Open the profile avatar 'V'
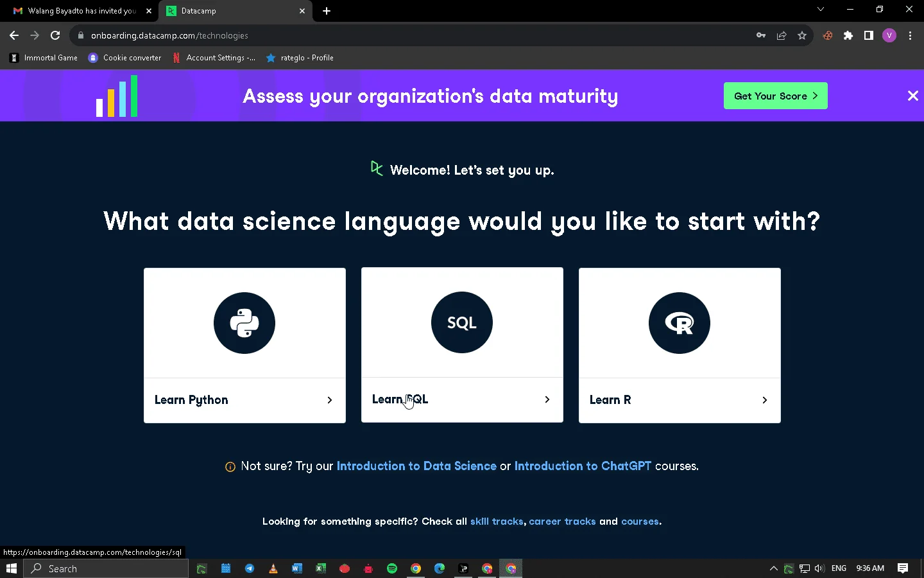 (x=889, y=35)
